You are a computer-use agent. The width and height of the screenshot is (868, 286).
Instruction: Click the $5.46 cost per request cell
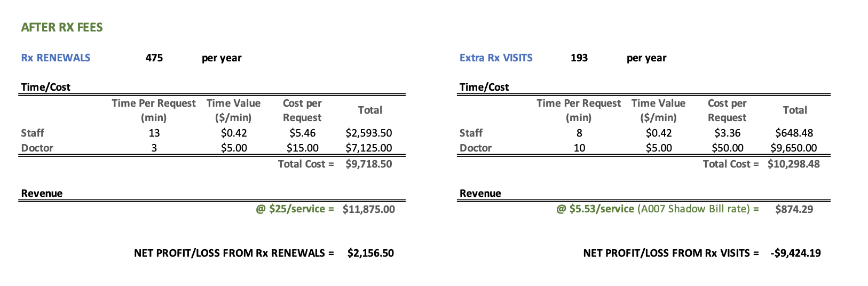[x=302, y=133]
